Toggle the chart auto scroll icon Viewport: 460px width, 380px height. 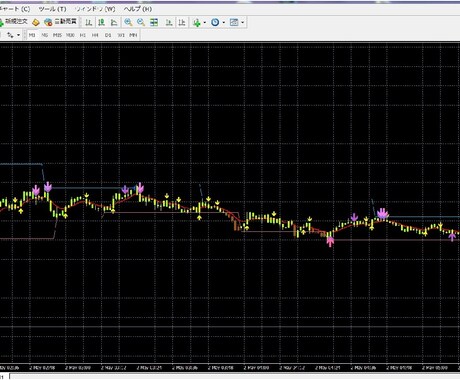[x=169, y=22]
